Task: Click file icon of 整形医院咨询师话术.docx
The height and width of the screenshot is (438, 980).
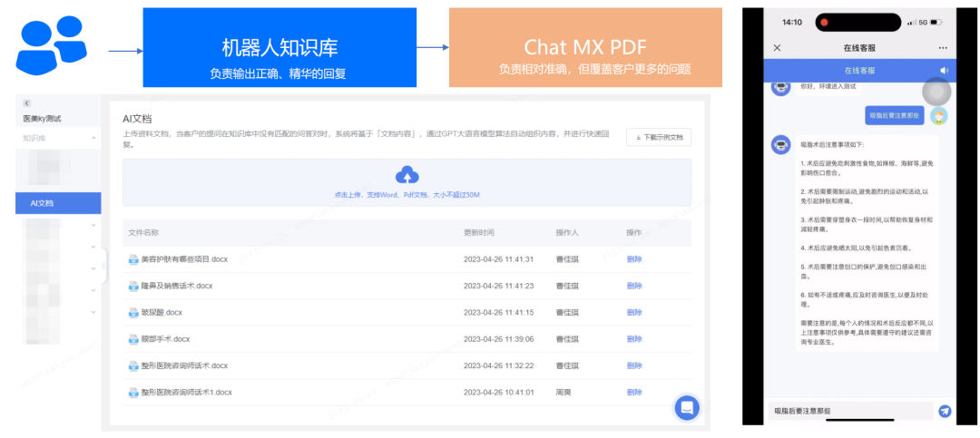Action: click(x=133, y=365)
